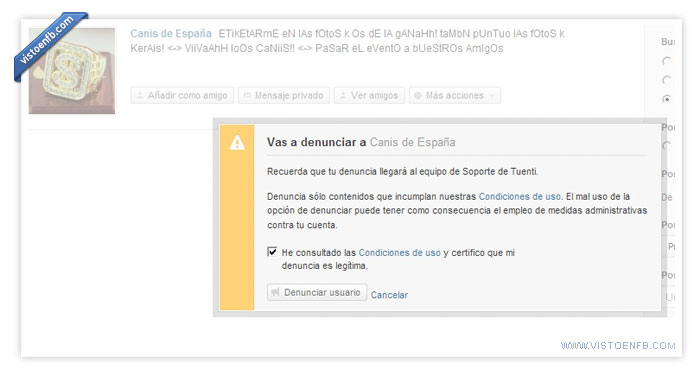Open Ver amigos
Image resolution: width=700 pixels, height=380 pixels.
tap(370, 95)
